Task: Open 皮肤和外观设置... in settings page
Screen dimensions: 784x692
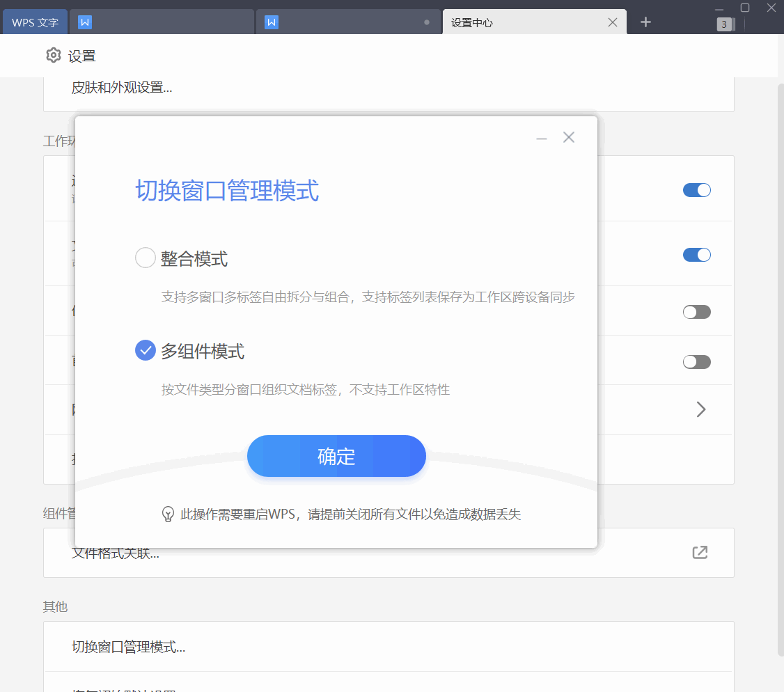Action: tap(122, 88)
